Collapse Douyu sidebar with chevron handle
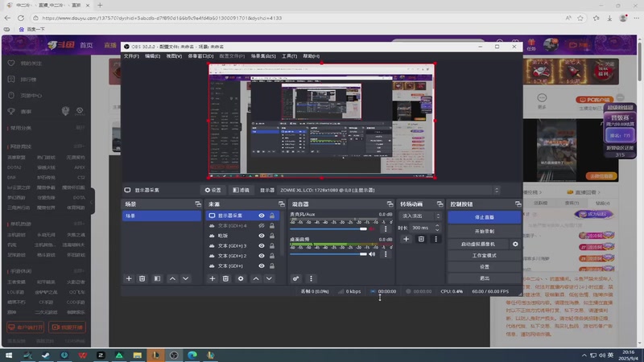Viewport: 644px width, 362px height. pyautogui.click(x=92, y=202)
